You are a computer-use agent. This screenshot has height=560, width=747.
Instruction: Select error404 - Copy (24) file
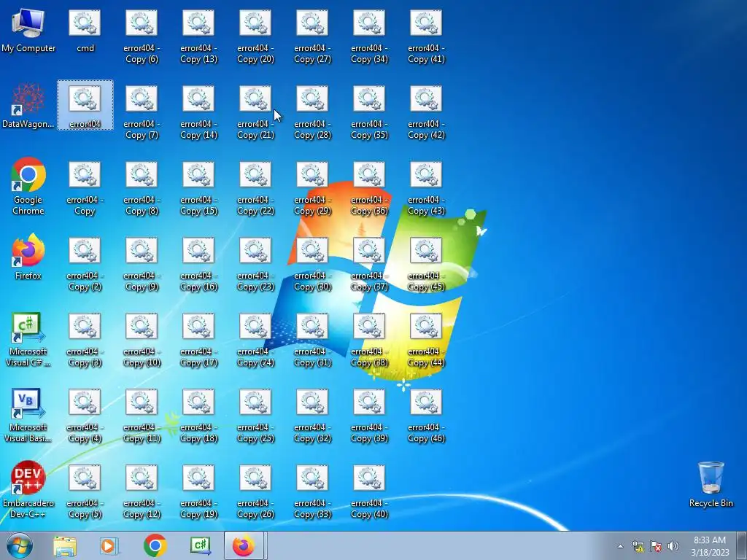coord(255,340)
